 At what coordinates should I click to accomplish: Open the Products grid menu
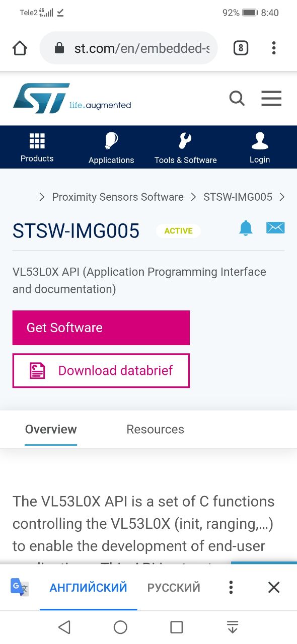coord(37,147)
